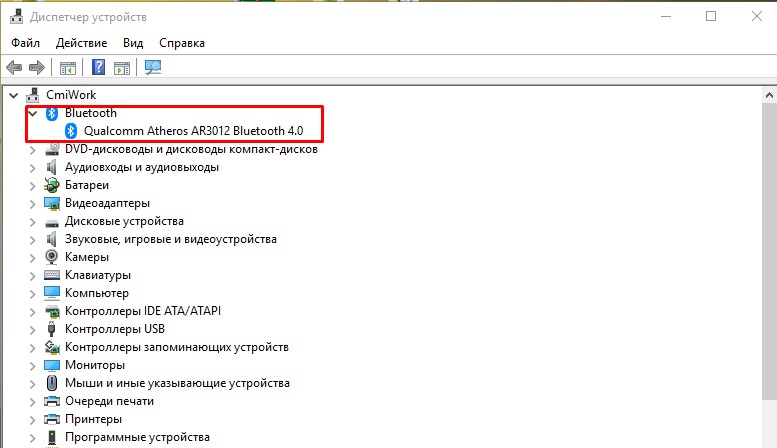This screenshot has width=777, height=448.
Task: Click the Батареи battery icon
Action: point(52,185)
